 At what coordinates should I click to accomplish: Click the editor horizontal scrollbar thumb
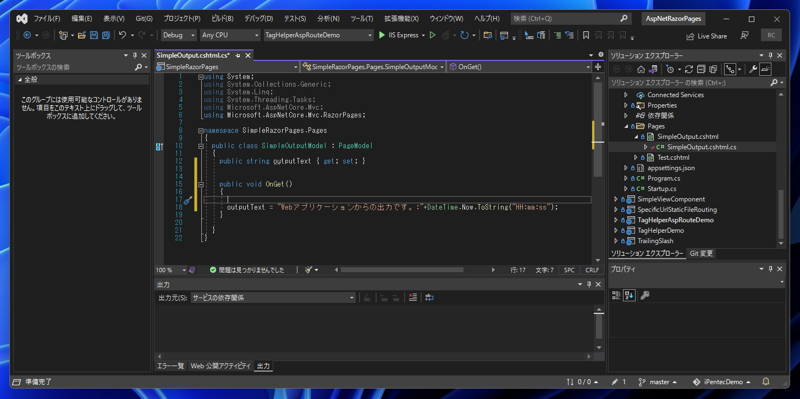click(402, 270)
